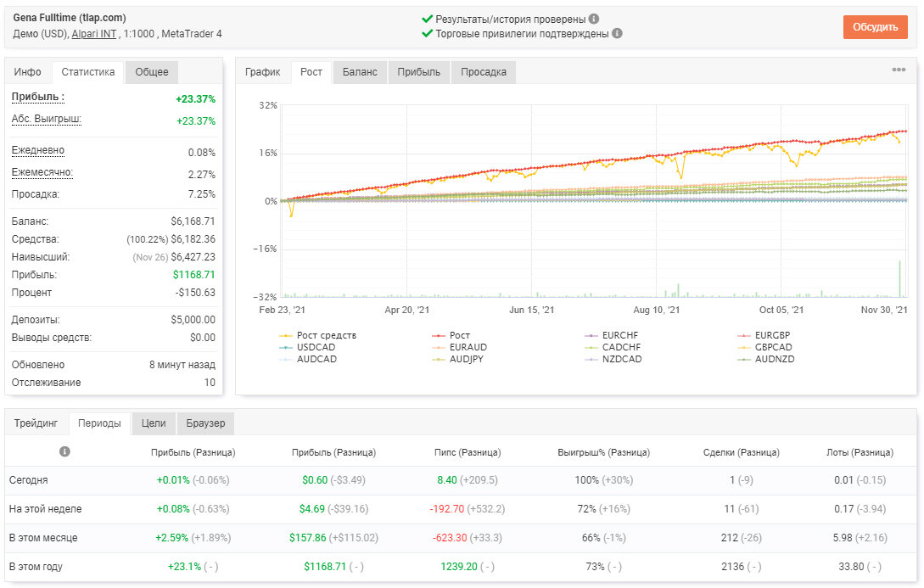Toggle EURGBP series in chart legend

coord(764,335)
